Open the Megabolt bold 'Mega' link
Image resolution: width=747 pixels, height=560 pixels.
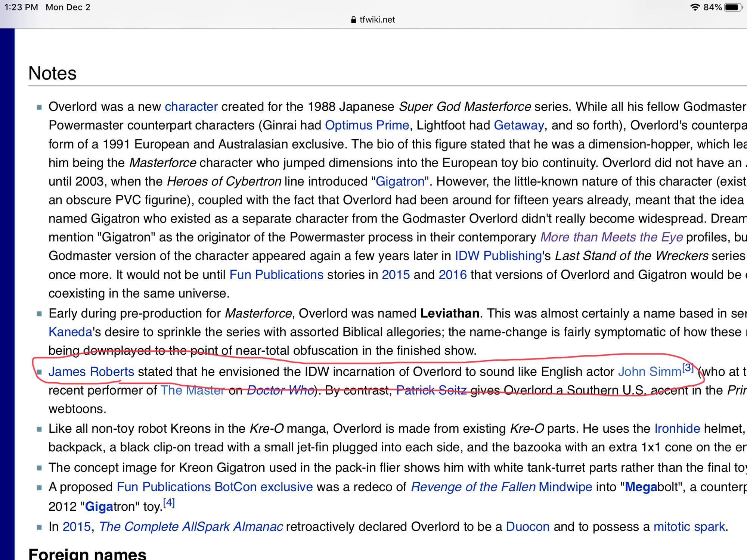coord(641,487)
